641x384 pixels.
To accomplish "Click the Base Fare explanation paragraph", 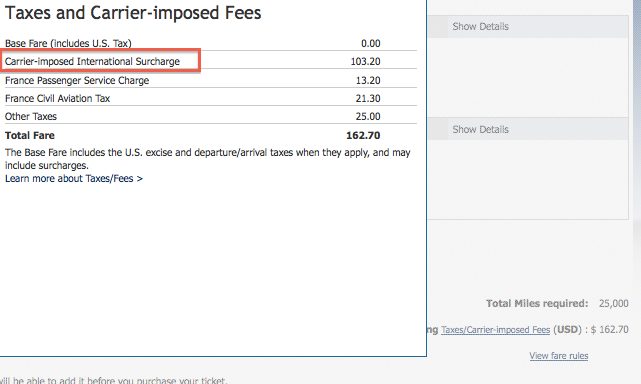I will pos(208,159).
